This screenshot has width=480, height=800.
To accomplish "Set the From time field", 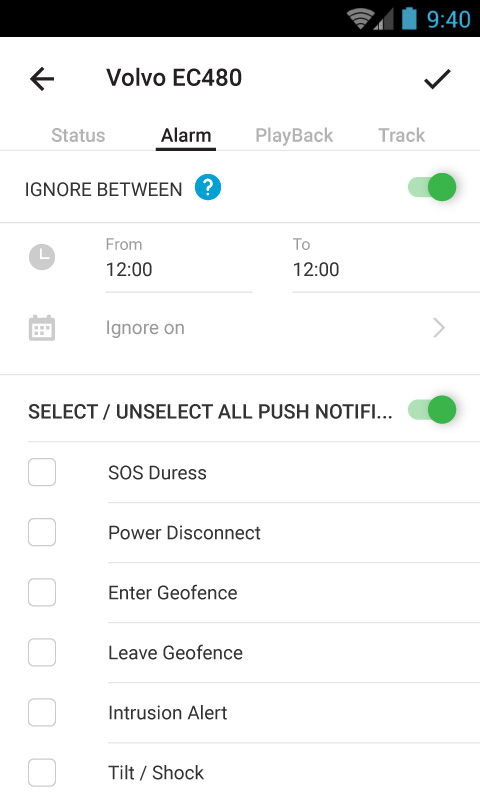I will click(x=179, y=264).
